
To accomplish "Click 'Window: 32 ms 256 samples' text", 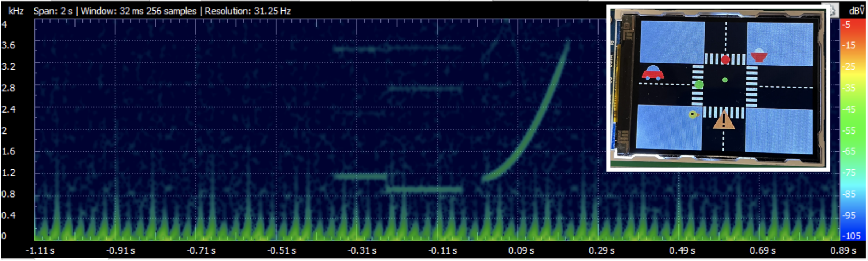I will (139, 11).
